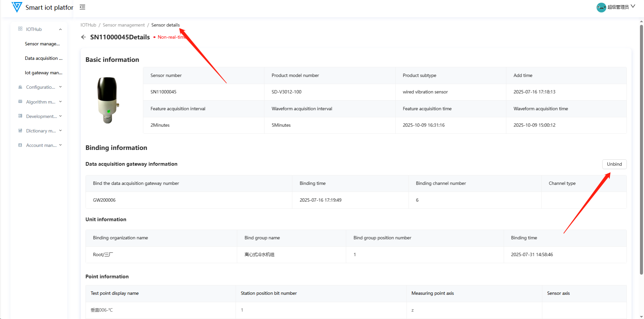This screenshot has width=644, height=319.
Task: Click the Unbind button
Action: 614,164
